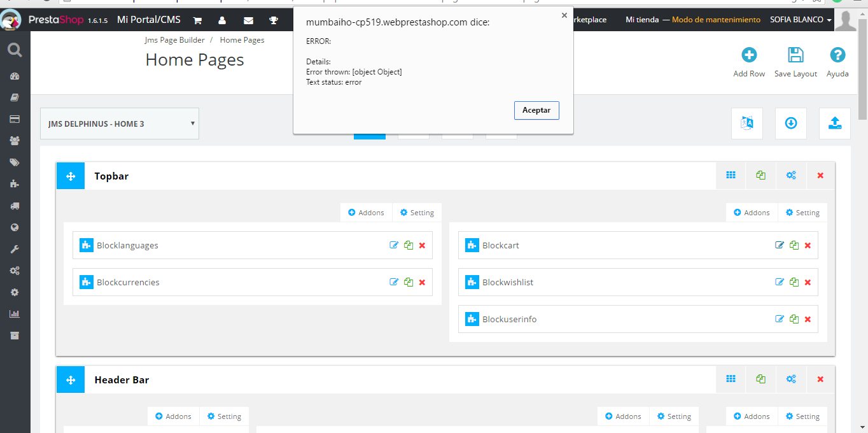Viewport: 868px width, 433px height.
Task: Click the Save Layout floppy disk icon
Action: click(795, 55)
